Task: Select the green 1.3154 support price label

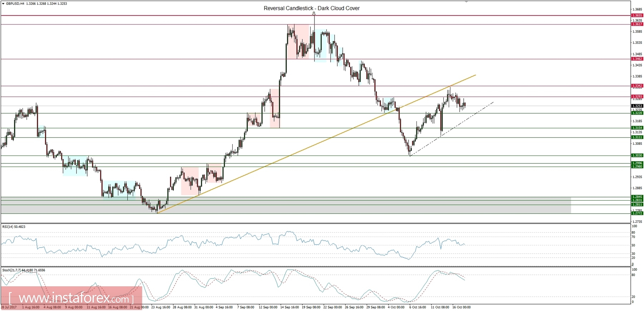Action: [x=637, y=128]
